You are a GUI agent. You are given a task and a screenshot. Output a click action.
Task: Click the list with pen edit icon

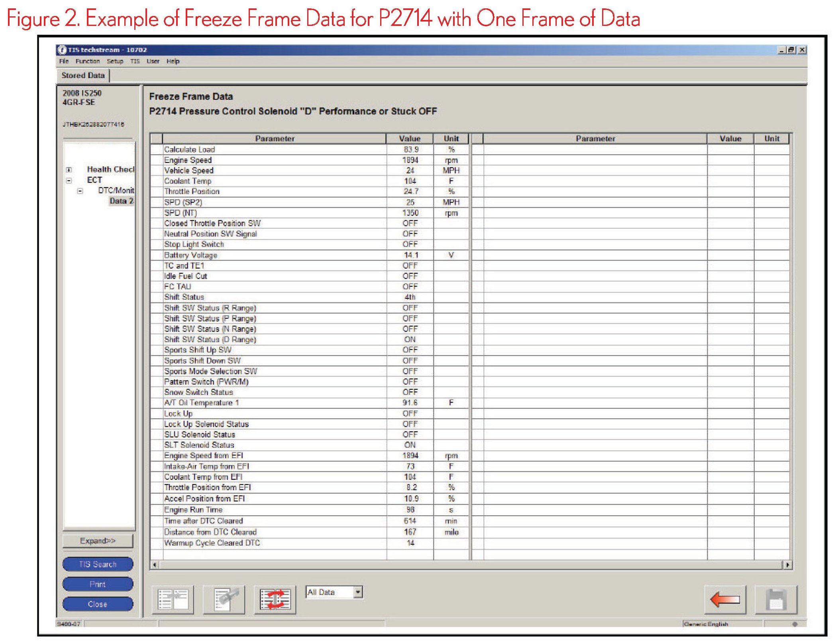224,599
